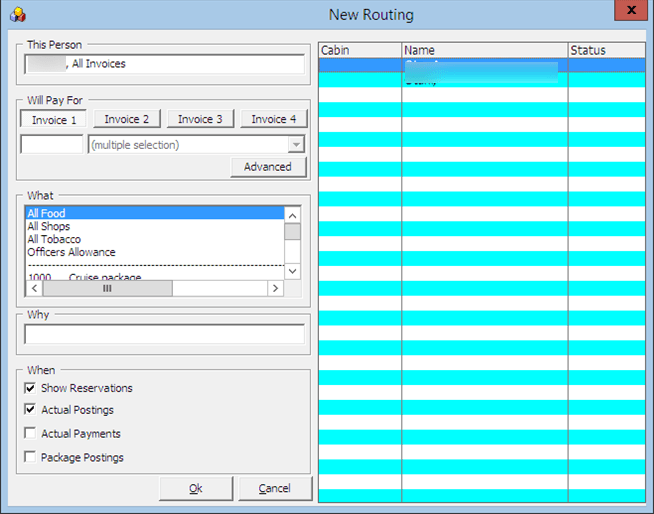Viewport: 654px width, 514px height.
Task: Select All Tobacco in the What list
Action: [155, 239]
